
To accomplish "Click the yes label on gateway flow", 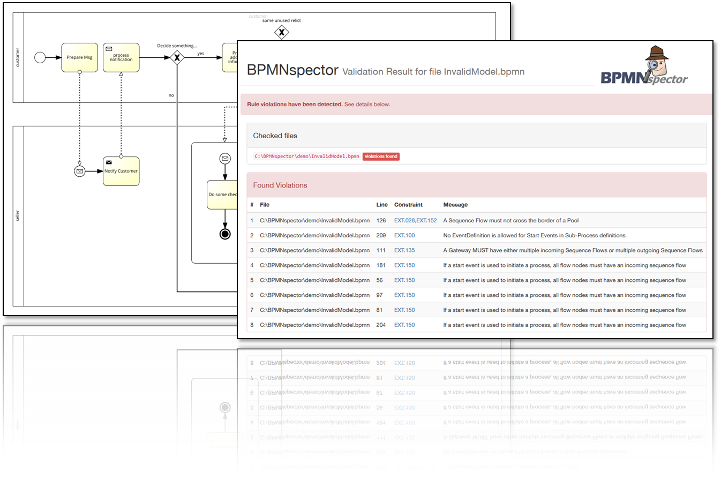I will [x=200, y=53].
